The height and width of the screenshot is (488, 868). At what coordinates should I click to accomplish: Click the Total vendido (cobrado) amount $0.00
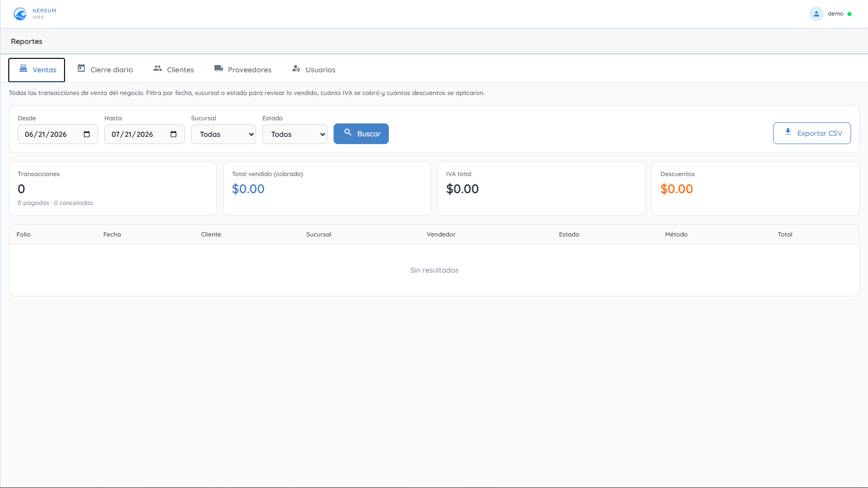pyautogui.click(x=248, y=189)
